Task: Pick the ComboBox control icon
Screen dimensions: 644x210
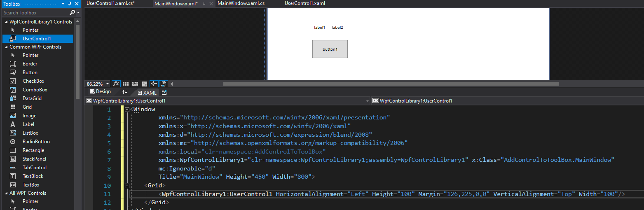Action: (13, 90)
